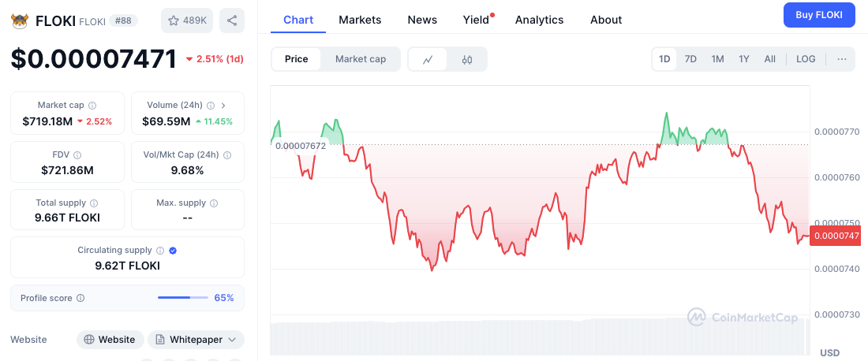Click the verified badge beside Circulating supply
The height and width of the screenshot is (361, 868).
click(173, 251)
